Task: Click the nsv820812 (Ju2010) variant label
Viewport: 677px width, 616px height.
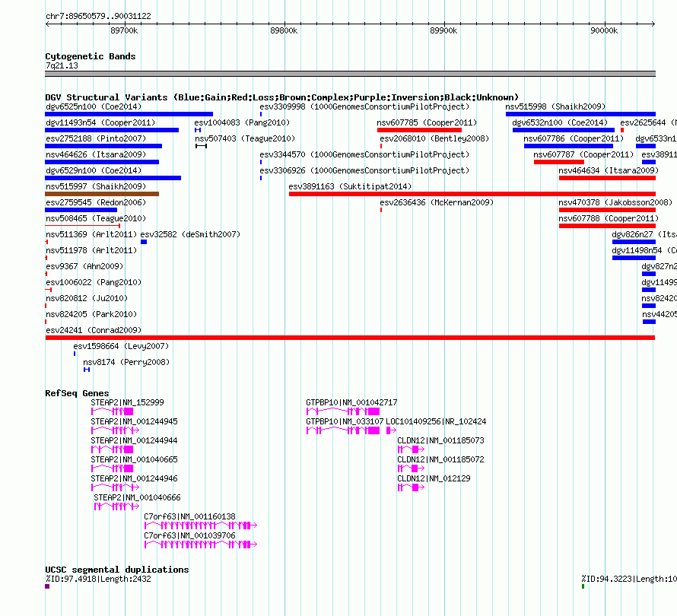Action: click(x=87, y=298)
